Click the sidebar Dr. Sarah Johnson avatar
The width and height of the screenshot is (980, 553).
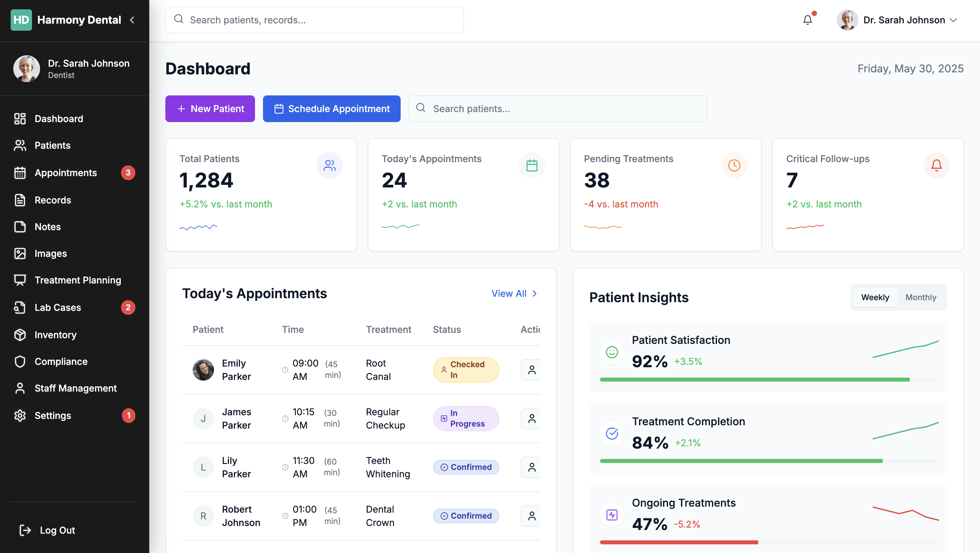(27, 69)
